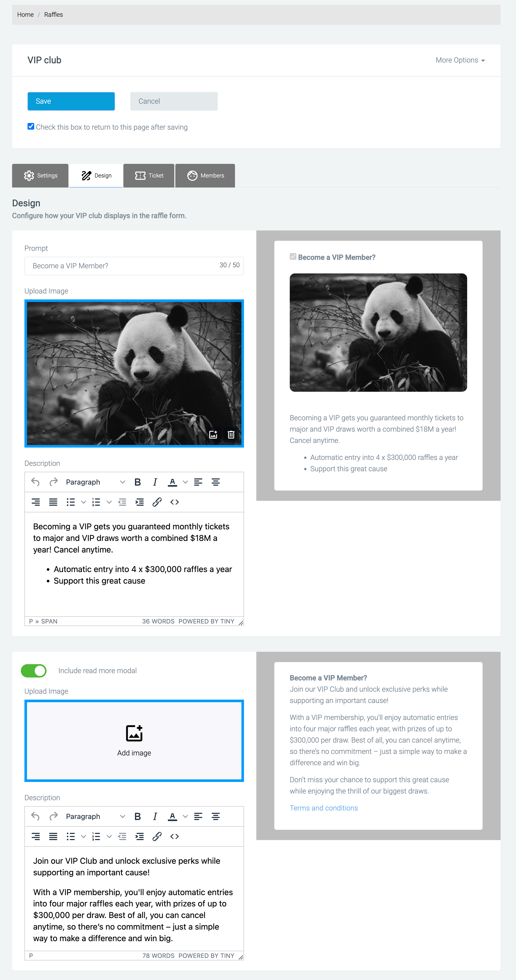Open Paragraph format dropdown in first editor
The image size is (516, 980).
coord(95,482)
